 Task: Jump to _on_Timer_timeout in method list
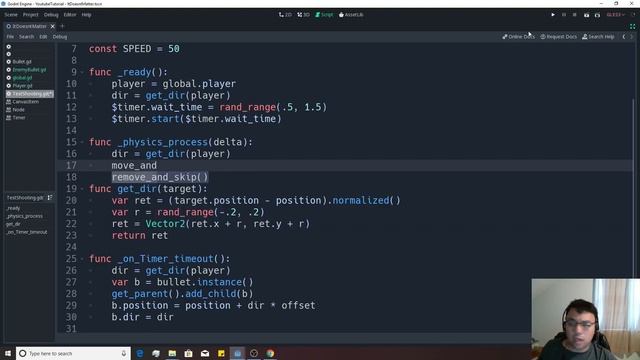tap(27, 232)
